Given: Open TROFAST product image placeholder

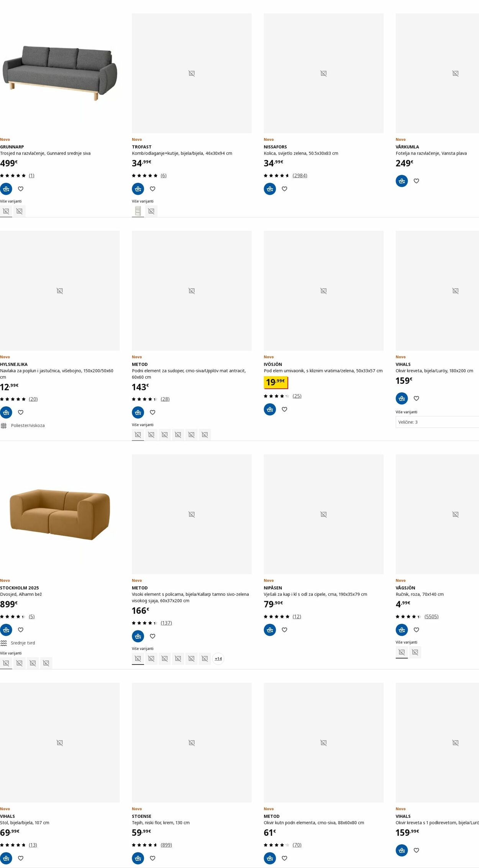Looking at the screenshot, I should coord(192,73).
